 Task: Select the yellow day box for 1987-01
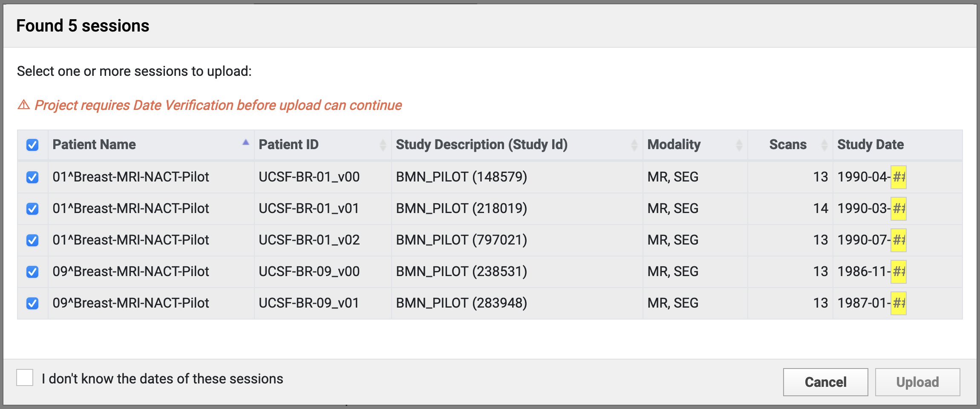[898, 303]
